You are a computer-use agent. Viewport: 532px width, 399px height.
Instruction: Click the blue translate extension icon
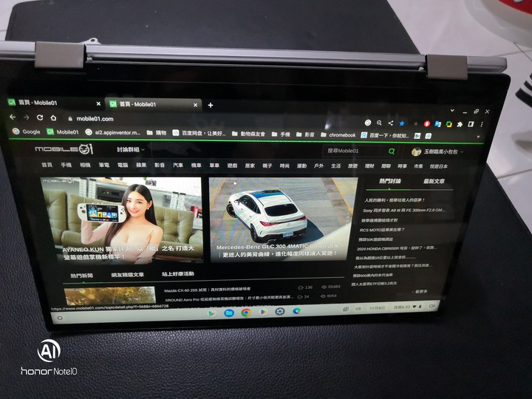tap(438, 124)
